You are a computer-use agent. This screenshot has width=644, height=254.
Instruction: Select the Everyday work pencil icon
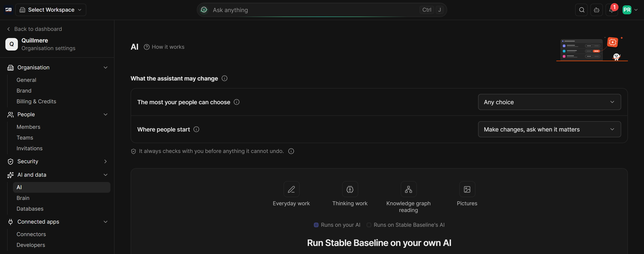pos(291,189)
